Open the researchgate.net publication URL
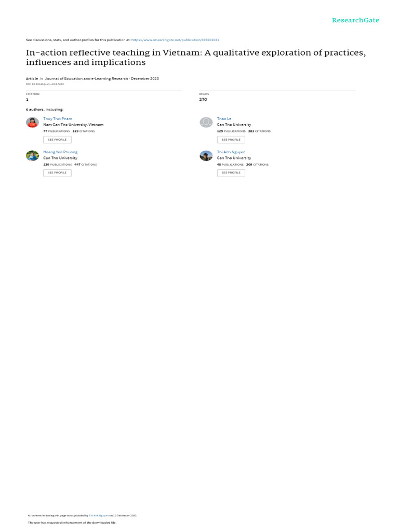Screen dimensions: 399x532 click(175, 40)
